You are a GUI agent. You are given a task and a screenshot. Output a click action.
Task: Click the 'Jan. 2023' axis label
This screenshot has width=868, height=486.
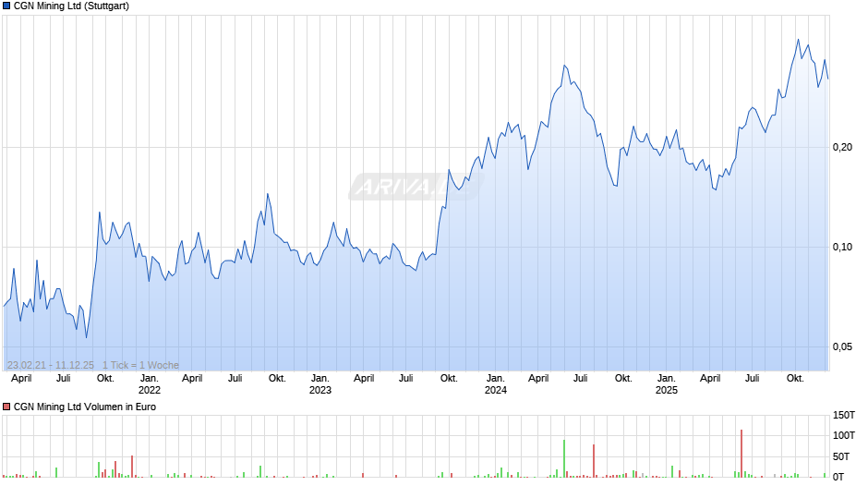pyautogui.click(x=320, y=384)
